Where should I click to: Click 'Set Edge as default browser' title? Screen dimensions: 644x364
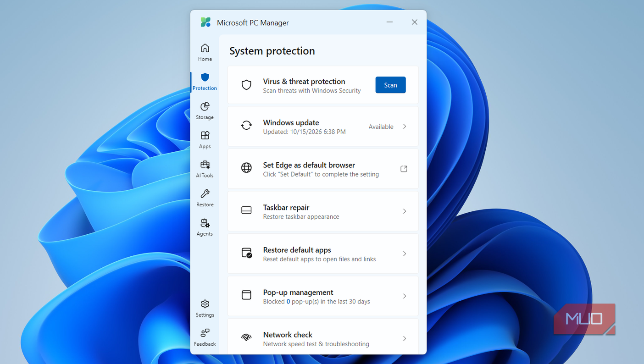click(x=309, y=165)
